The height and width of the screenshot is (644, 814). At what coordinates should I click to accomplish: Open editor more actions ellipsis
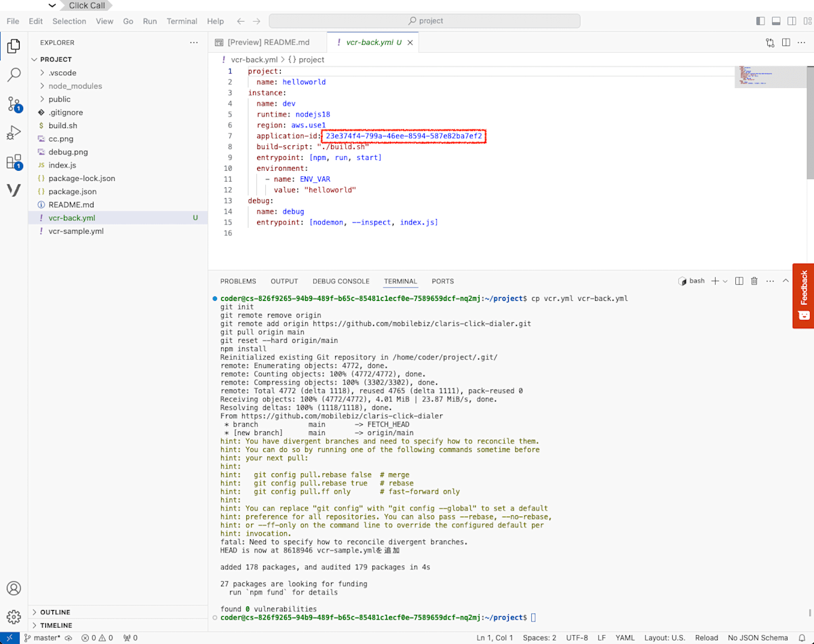click(x=801, y=42)
